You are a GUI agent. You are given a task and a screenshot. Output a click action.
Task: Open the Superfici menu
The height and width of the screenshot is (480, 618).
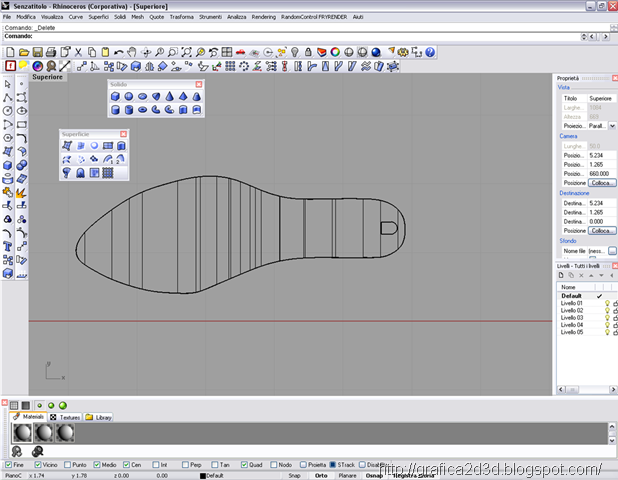pyautogui.click(x=98, y=17)
